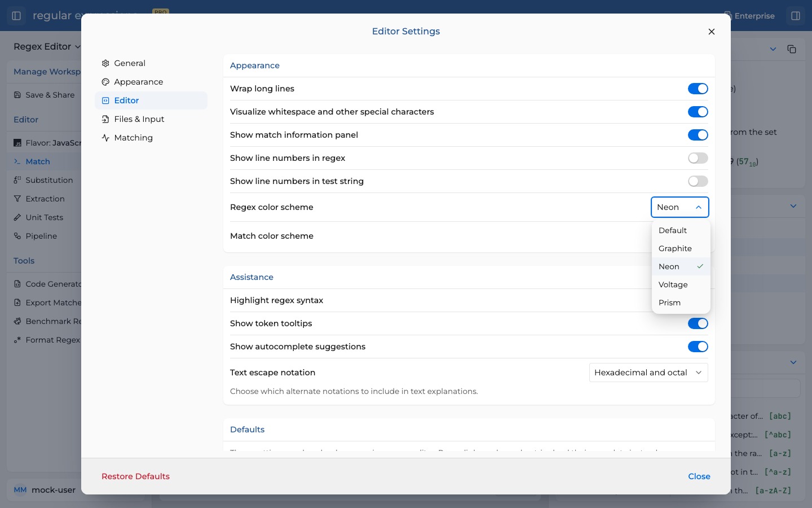Toggle the right sidebar panel icon
The image size is (812, 508).
(x=796, y=16)
